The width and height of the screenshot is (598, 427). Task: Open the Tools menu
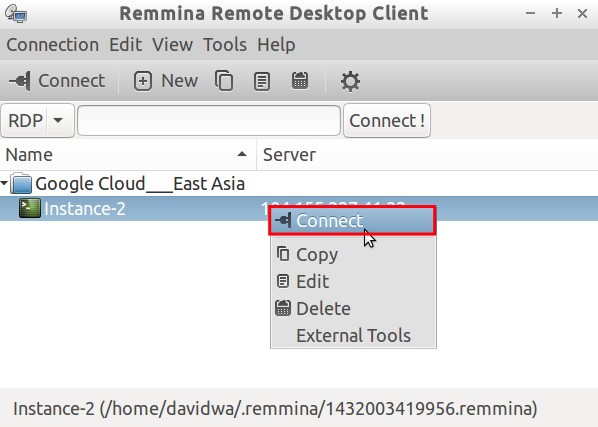tap(225, 45)
